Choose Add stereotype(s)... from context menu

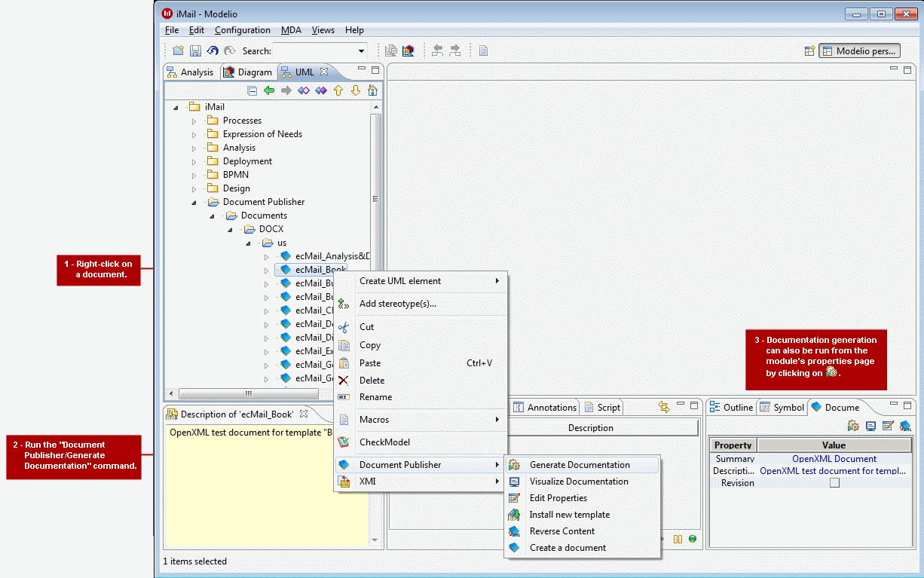[420, 304]
